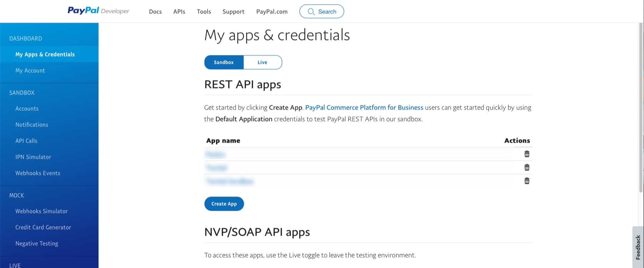Click the Feedback side tab

click(x=638, y=247)
